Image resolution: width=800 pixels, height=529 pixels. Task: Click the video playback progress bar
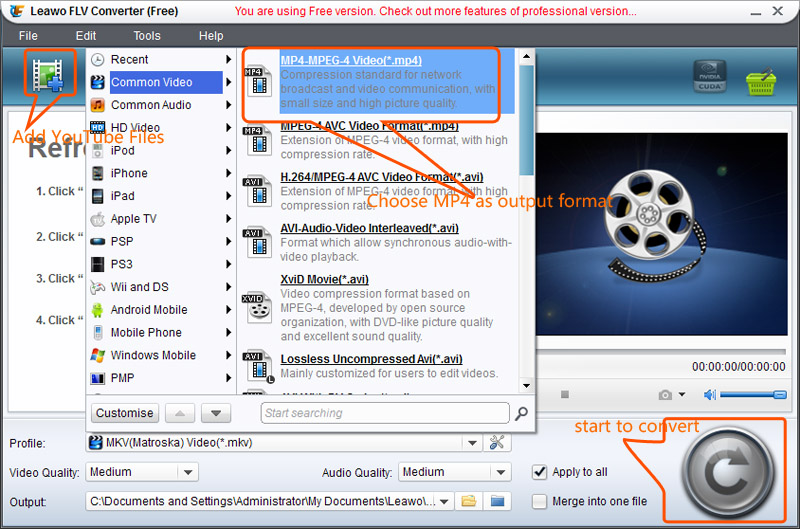(661, 351)
